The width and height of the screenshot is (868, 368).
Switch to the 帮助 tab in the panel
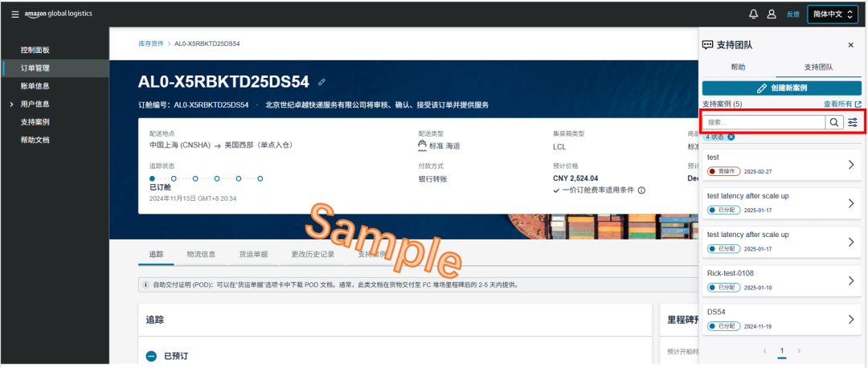click(x=738, y=67)
